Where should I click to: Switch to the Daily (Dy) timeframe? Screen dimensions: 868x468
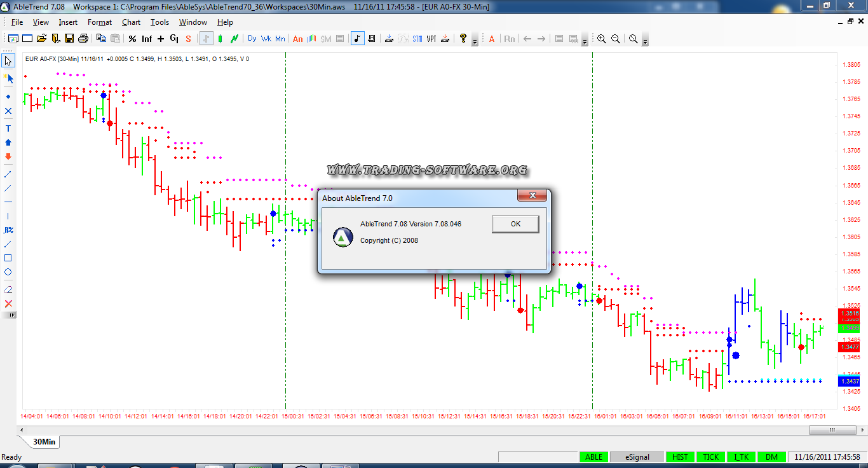point(252,39)
